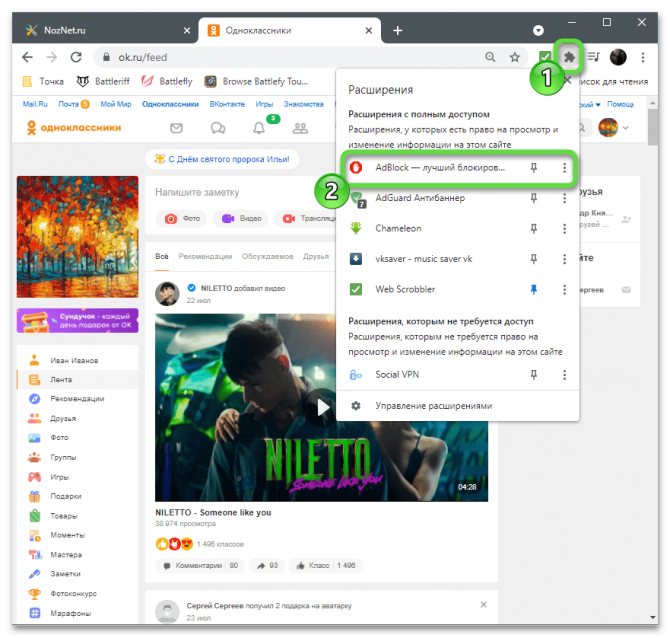
Task: Reload the ok.ru page
Action: pos(76,57)
